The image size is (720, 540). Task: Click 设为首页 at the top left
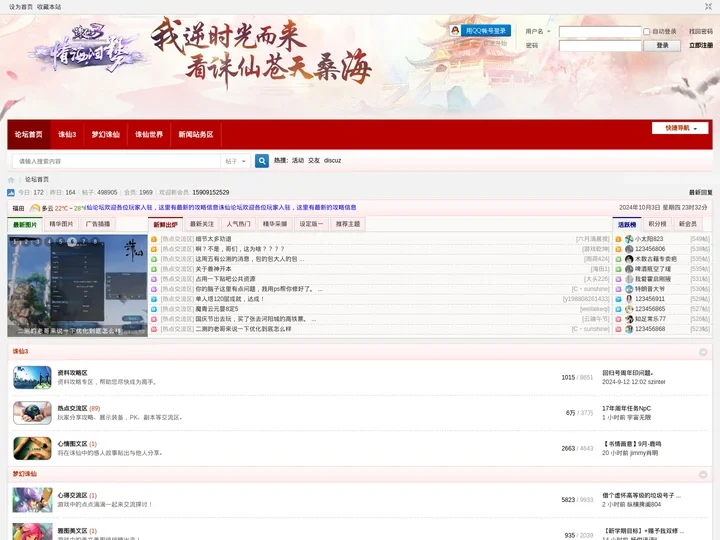[21, 7]
